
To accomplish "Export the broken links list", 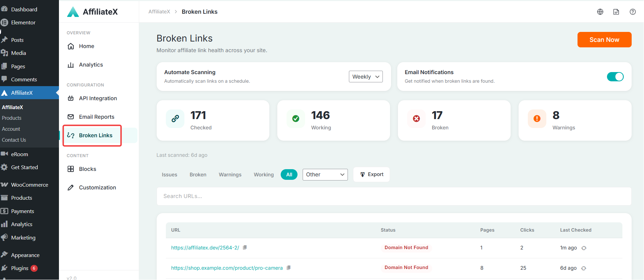I will 372,174.
